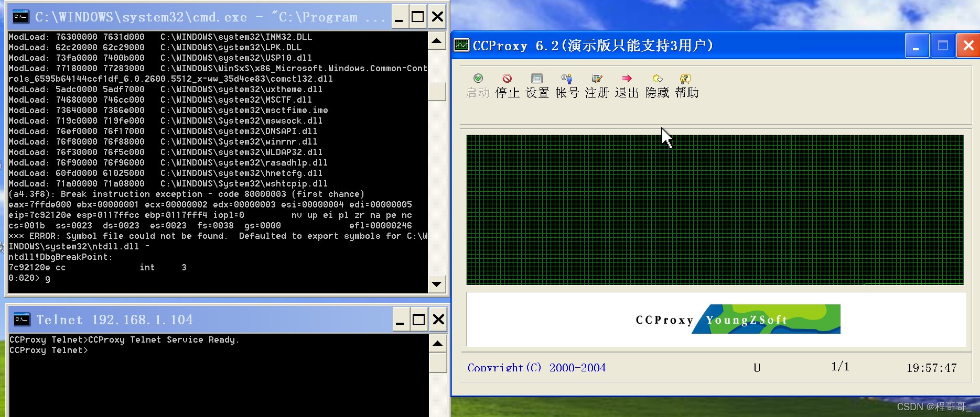Image resolution: width=980 pixels, height=417 pixels.
Task: Click the cmd.exe scrollbar down arrow
Action: (437, 284)
